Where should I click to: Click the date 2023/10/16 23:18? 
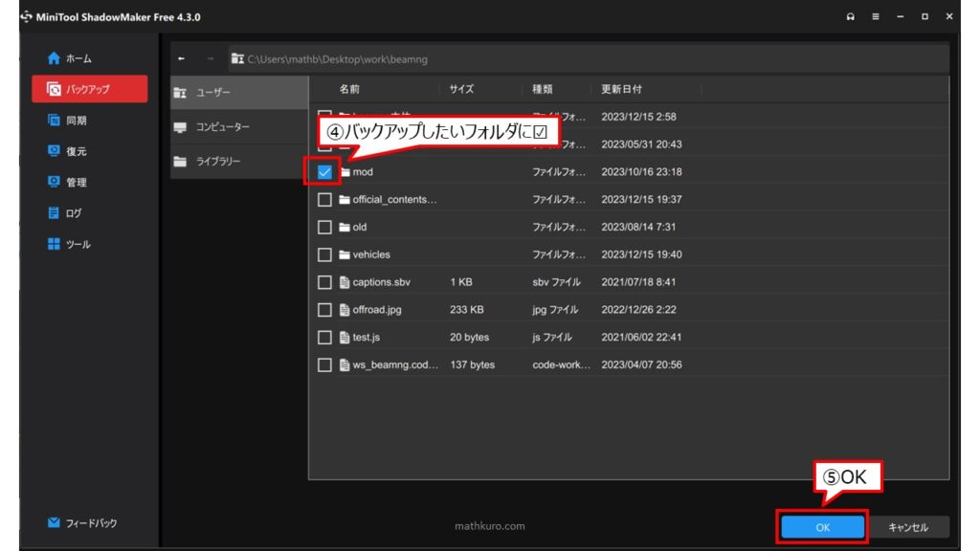641,172
